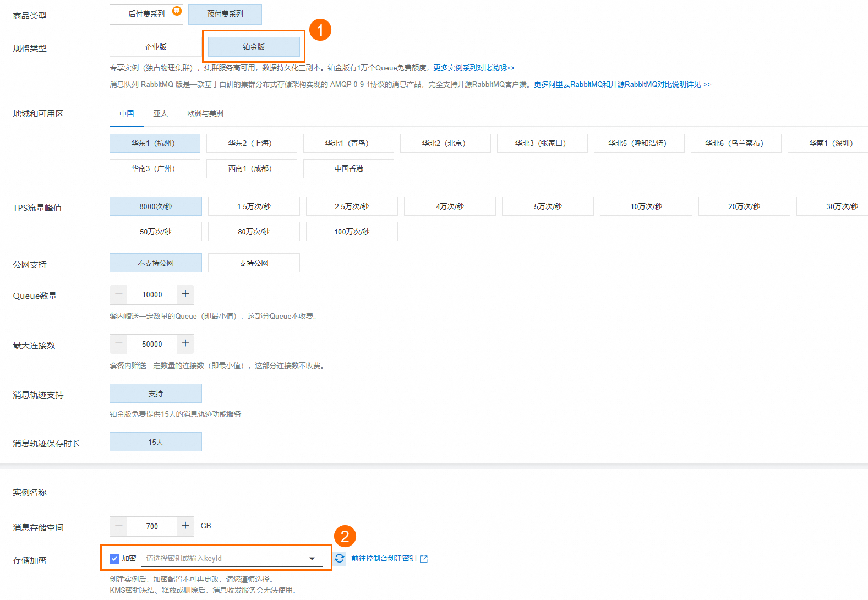The width and height of the screenshot is (868, 600).
Task: Set TPS peak to 1.5万次/秒
Action: point(254,206)
